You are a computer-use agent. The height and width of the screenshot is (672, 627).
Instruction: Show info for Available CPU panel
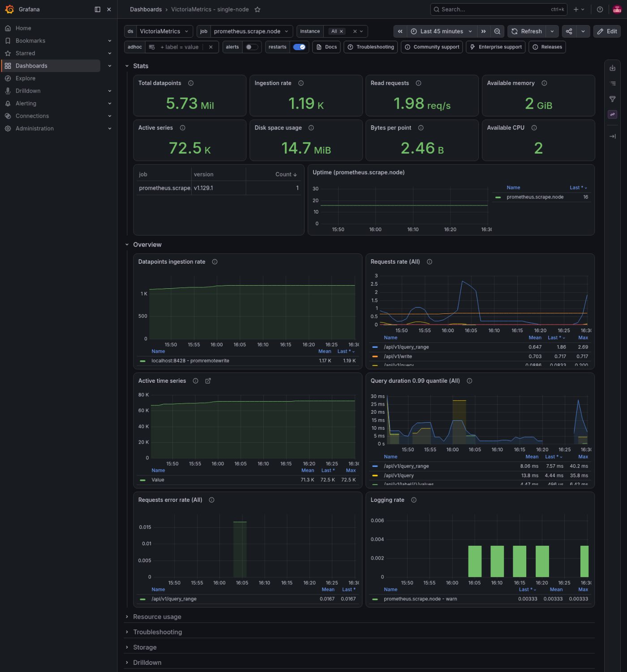(x=534, y=128)
